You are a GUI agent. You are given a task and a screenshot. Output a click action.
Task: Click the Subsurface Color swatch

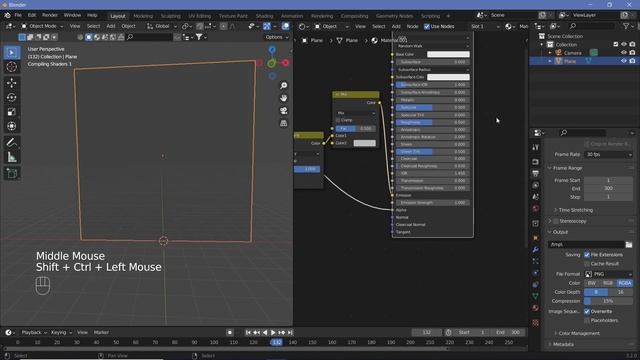448,77
